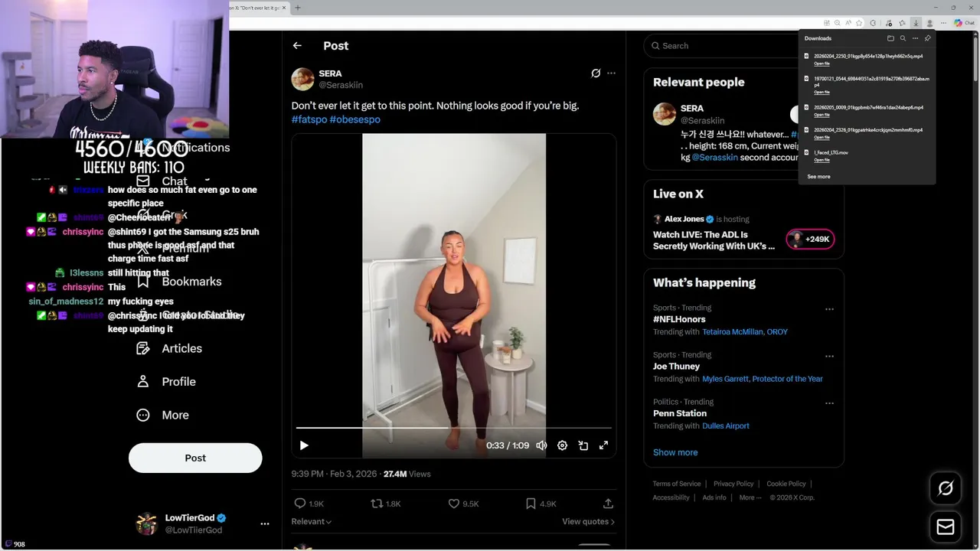This screenshot has width=980, height=551.
Task: Play the video in the post
Action: (x=304, y=445)
